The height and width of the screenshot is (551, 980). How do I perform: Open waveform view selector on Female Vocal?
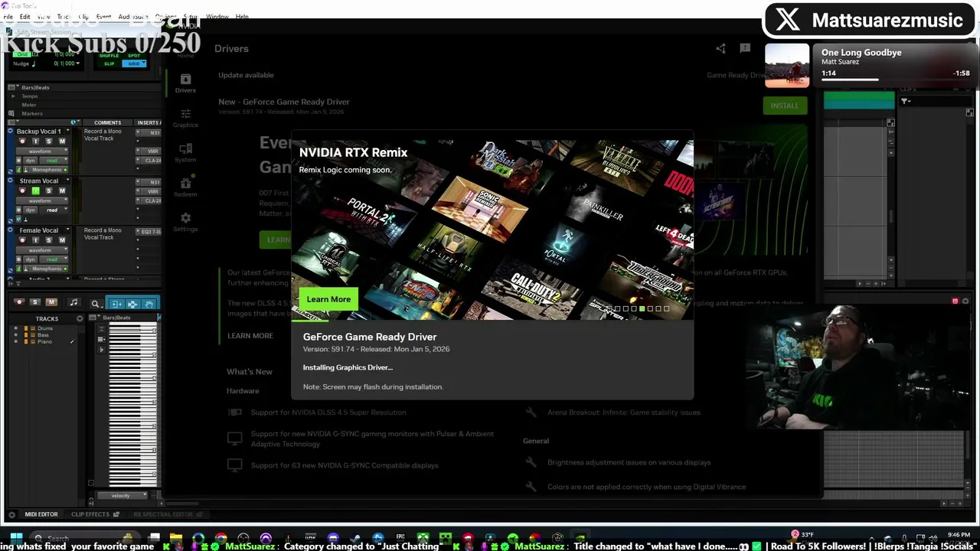pos(42,250)
